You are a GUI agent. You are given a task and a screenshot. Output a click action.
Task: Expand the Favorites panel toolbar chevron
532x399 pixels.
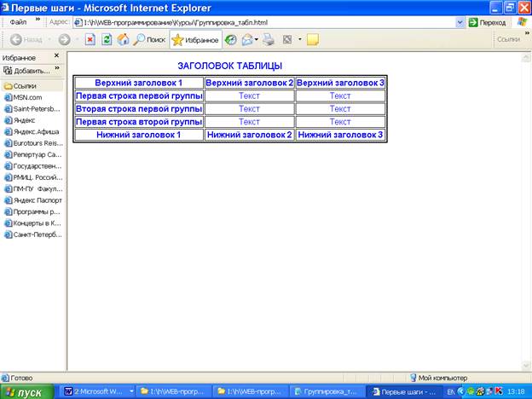(x=57, y=68)
